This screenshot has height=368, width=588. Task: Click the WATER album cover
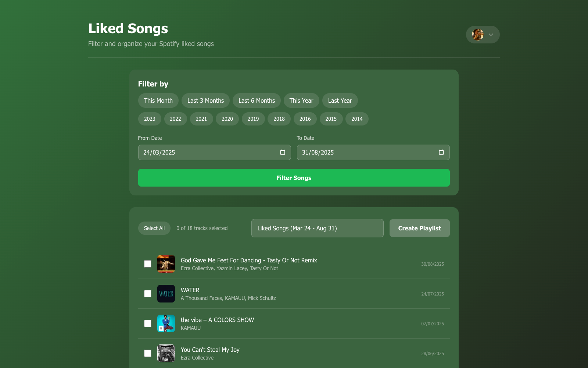tap(166, 294)
